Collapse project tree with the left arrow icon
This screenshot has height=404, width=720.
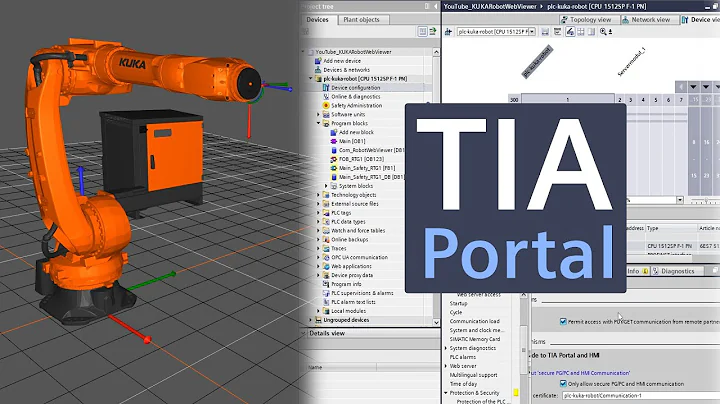coord(435,6)
